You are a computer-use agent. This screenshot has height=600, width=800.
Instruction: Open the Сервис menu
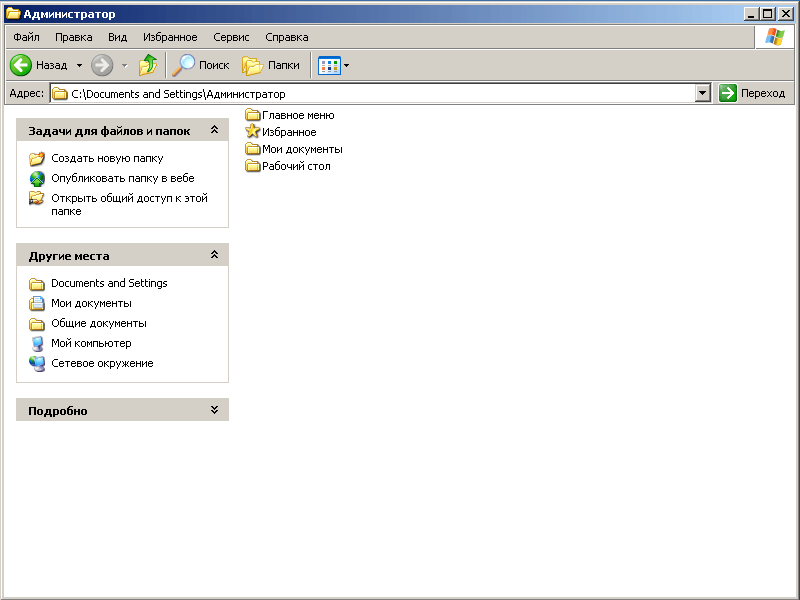(x=231, y=37)
